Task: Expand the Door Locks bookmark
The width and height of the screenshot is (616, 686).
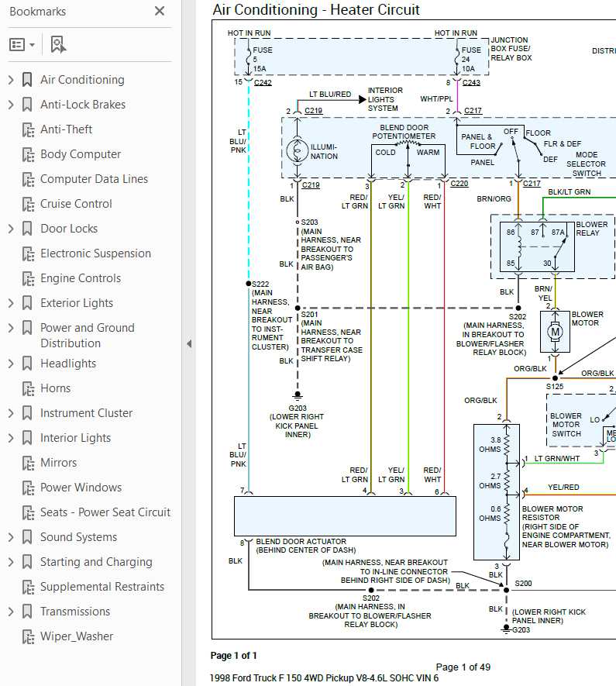Action: click(x=11, y=229)
